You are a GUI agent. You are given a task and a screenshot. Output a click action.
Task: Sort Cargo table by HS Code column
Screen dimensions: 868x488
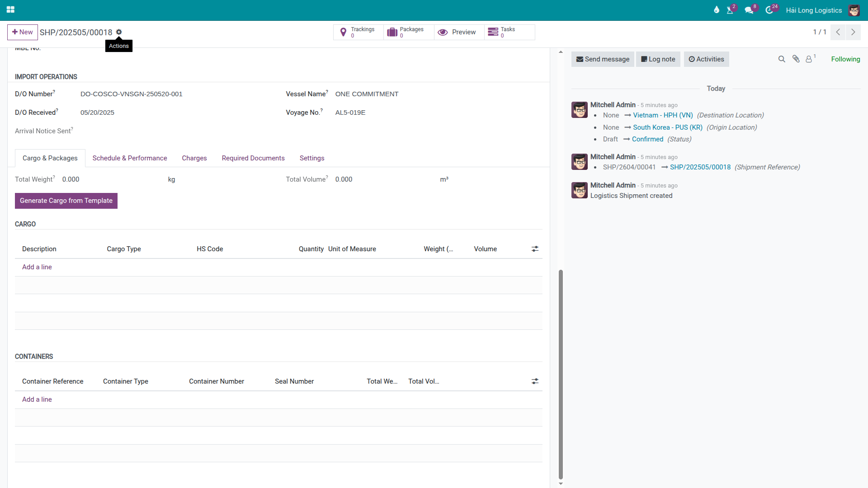(x=210, y=249)
